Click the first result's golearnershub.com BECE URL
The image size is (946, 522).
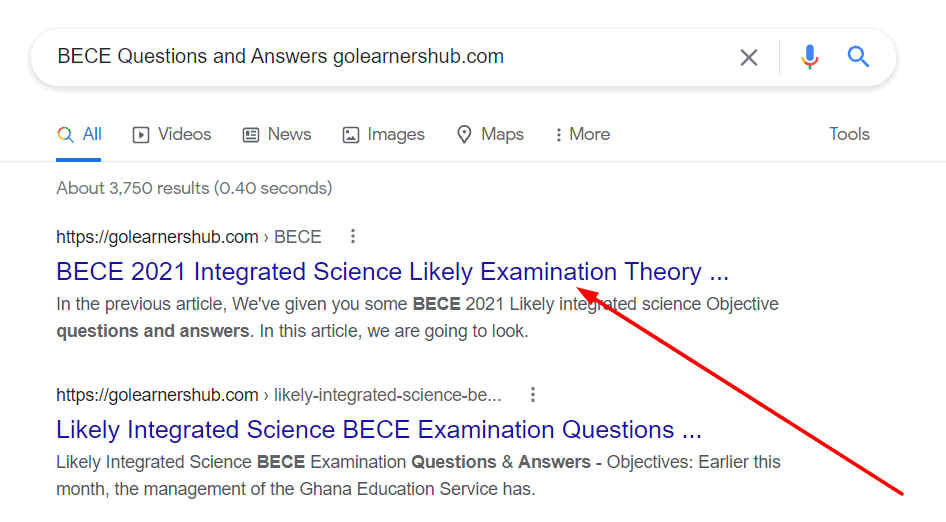click(x=188, y=237)
